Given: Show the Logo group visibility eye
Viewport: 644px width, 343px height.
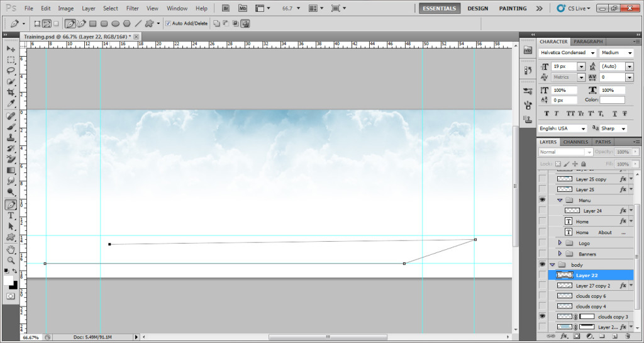Looking at the screenshot, I should [543, 243].
